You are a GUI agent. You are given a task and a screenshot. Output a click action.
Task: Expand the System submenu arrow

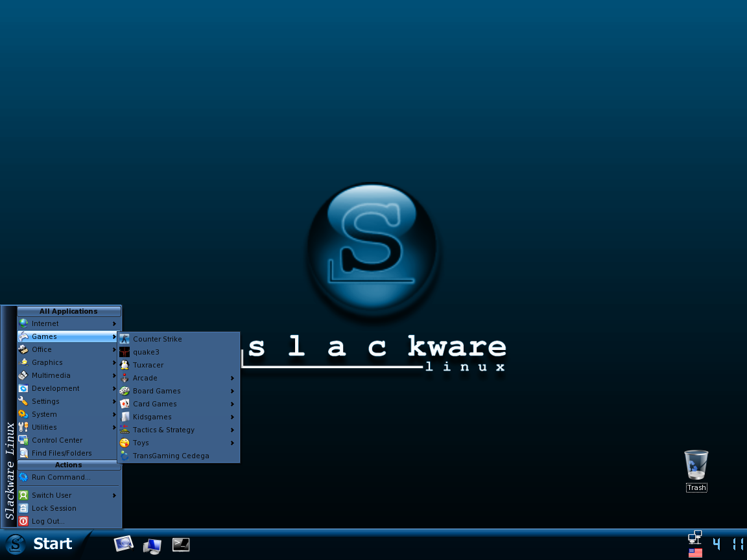click(114, 414)
